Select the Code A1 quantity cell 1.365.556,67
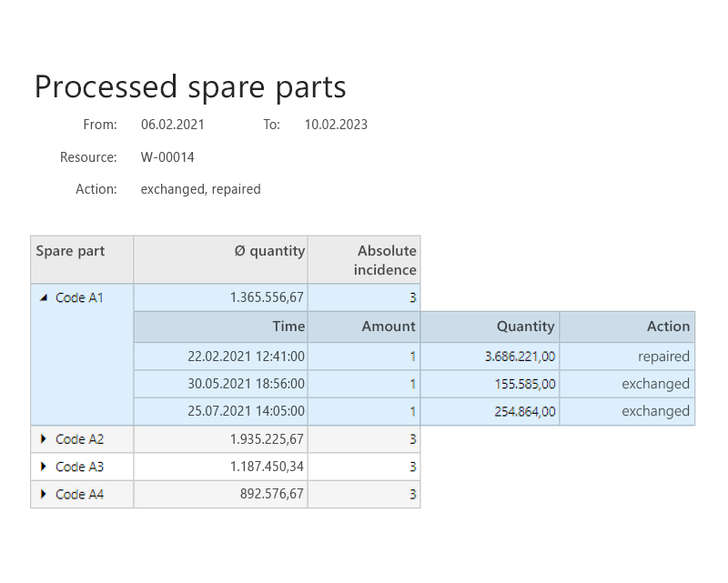 click(264, 297)
